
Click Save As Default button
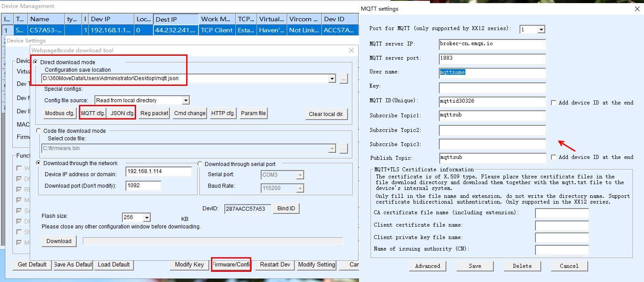click(73, 265)
